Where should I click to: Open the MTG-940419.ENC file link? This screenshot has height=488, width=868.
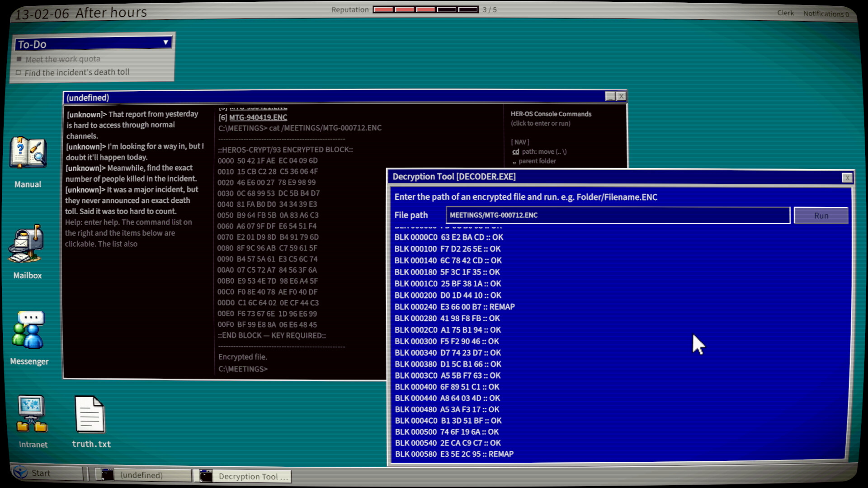(258, 117)
